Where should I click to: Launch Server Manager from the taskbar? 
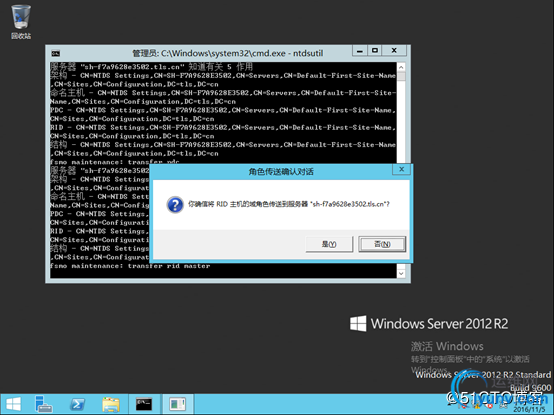[x=44, y=404]
